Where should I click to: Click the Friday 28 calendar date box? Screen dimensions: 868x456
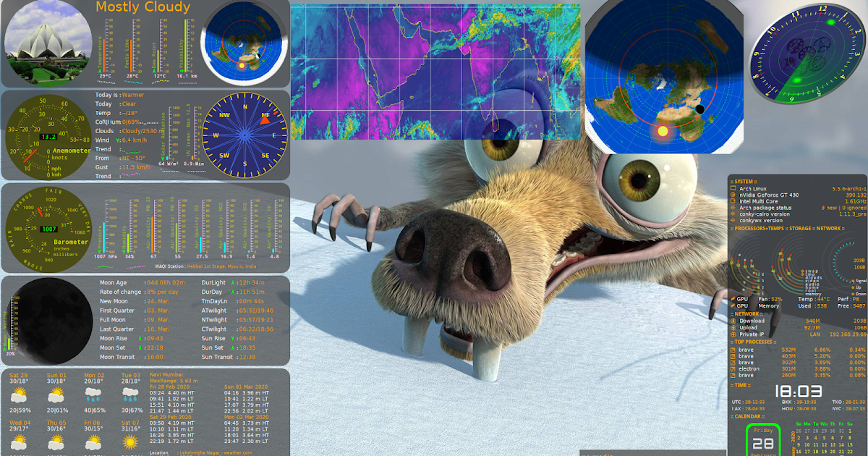pyautogui.click(x=763, y=441)
